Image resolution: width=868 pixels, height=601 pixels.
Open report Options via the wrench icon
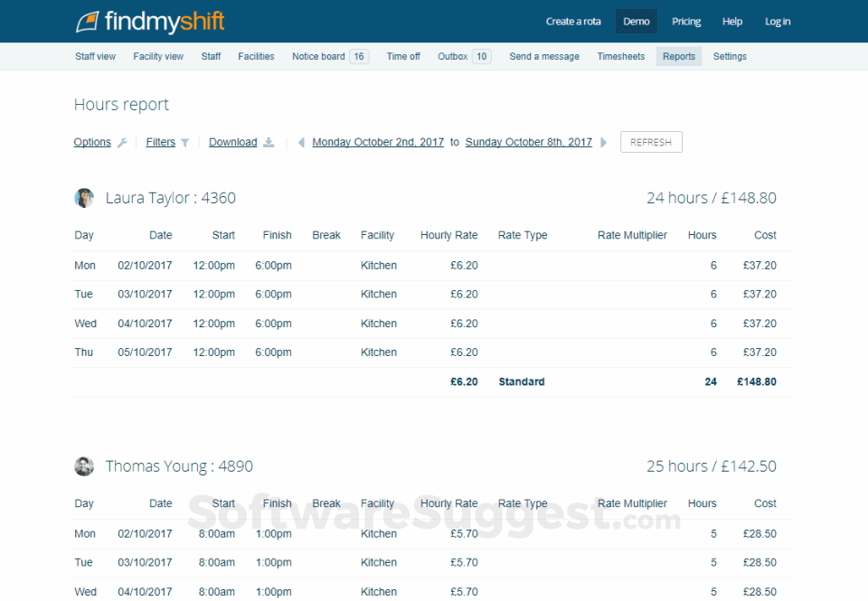[121, 142]
